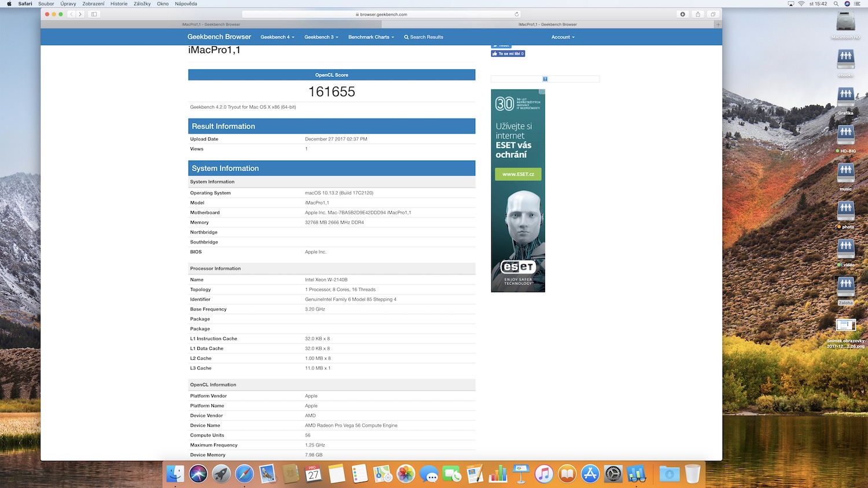Select the Grafika network volume
The height and width of the screenshot is (488, 868).
(x=845, y=101)
